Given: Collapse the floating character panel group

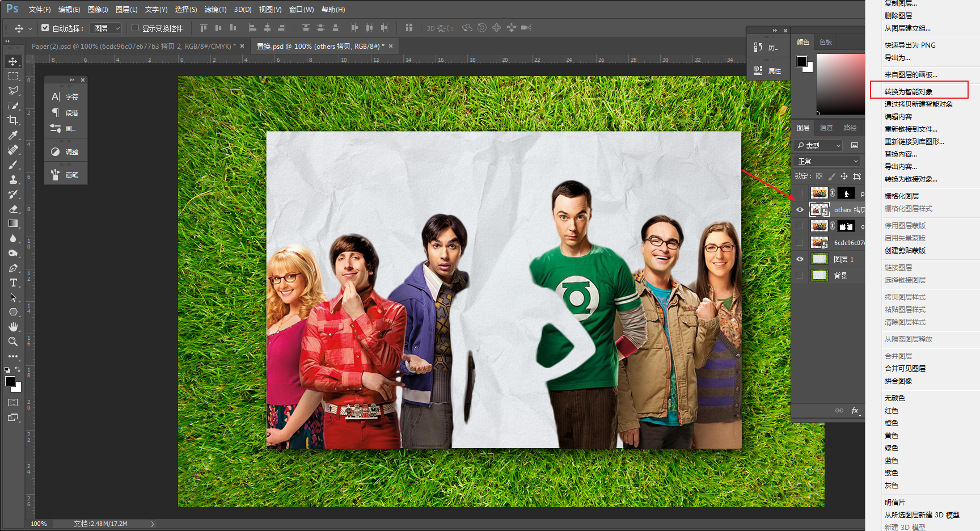Looking at the screenshot, I should [x=72, y=80].
